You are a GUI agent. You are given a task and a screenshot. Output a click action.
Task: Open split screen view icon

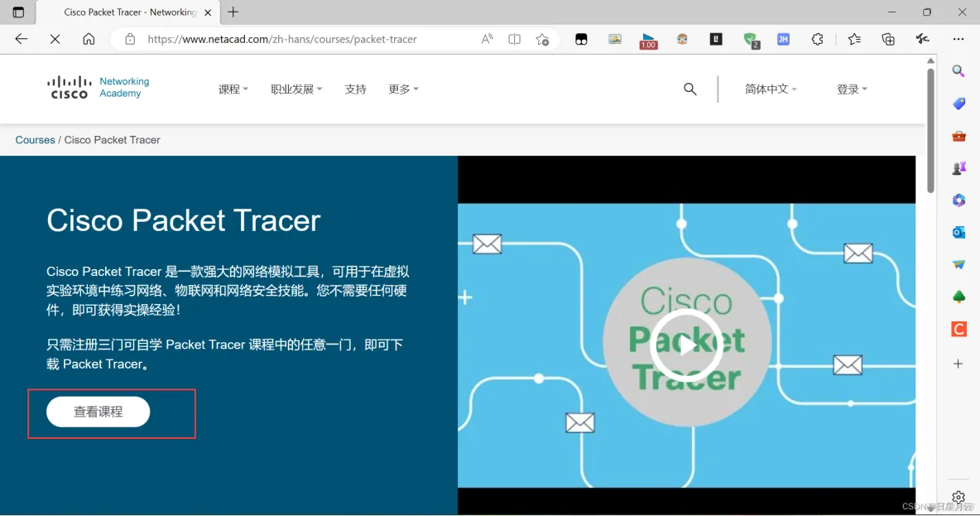pyautogui.click(x=514, y=39)
